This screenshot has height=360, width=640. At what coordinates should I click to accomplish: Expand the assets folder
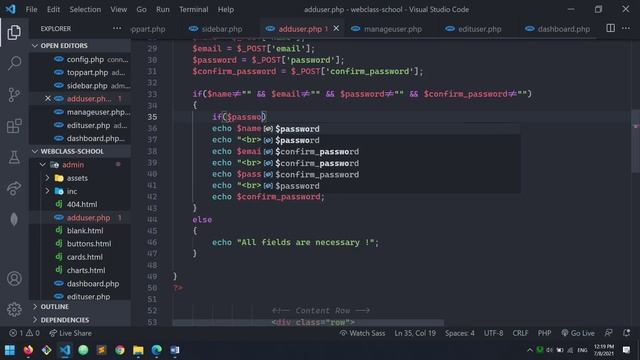[47, 178]
